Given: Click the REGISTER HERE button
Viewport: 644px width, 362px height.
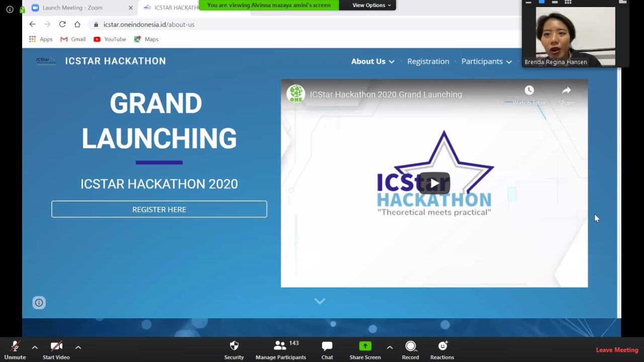Looking at the screenshot, I should [159, 209].
